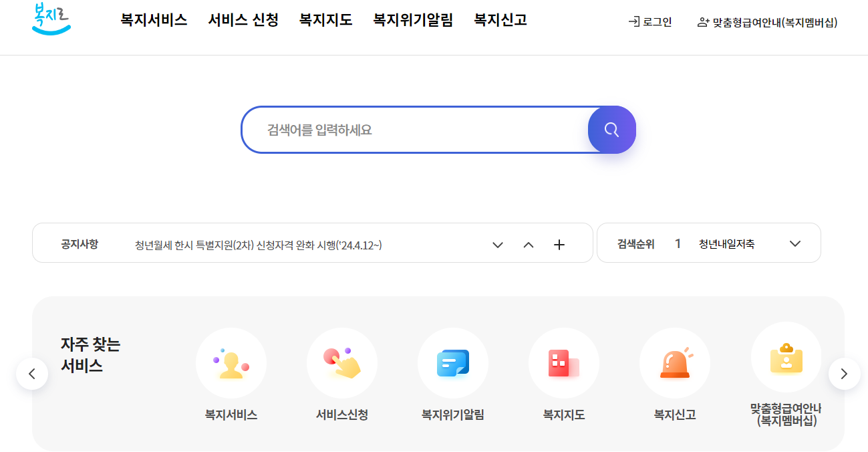
Task: Click the magnifying glass search icon
Action: (x=611, y=129)
